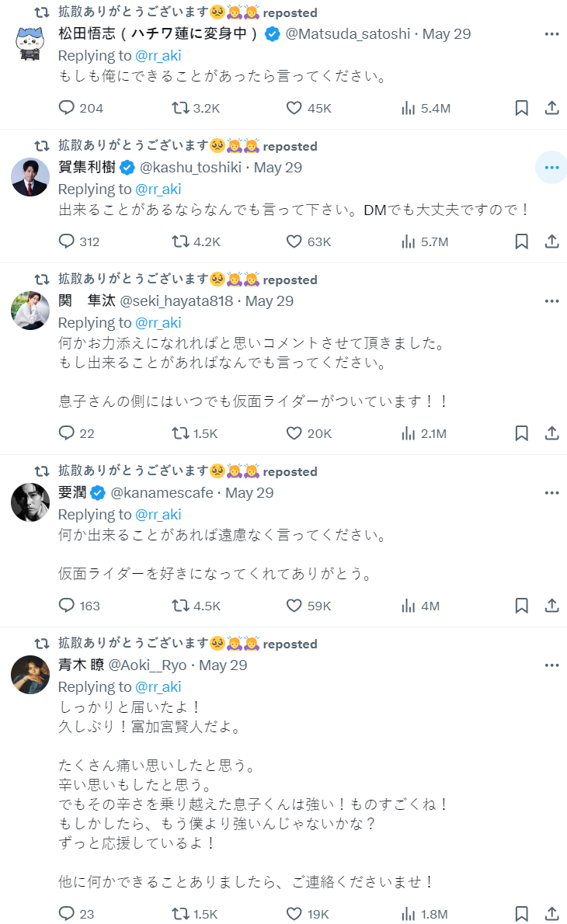
Task: Share the tweet by 要潤
Action: coord(552,606)
